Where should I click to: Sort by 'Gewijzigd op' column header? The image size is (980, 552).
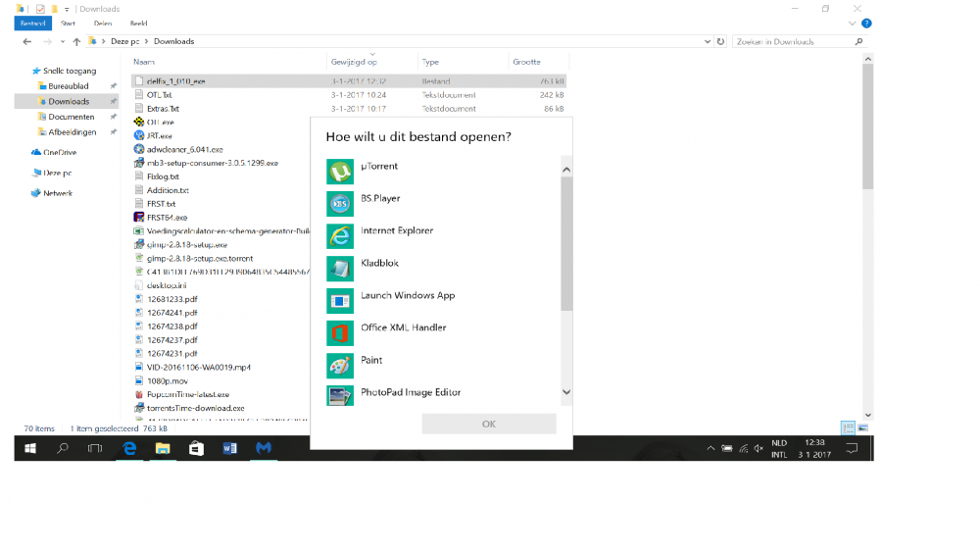354,62
